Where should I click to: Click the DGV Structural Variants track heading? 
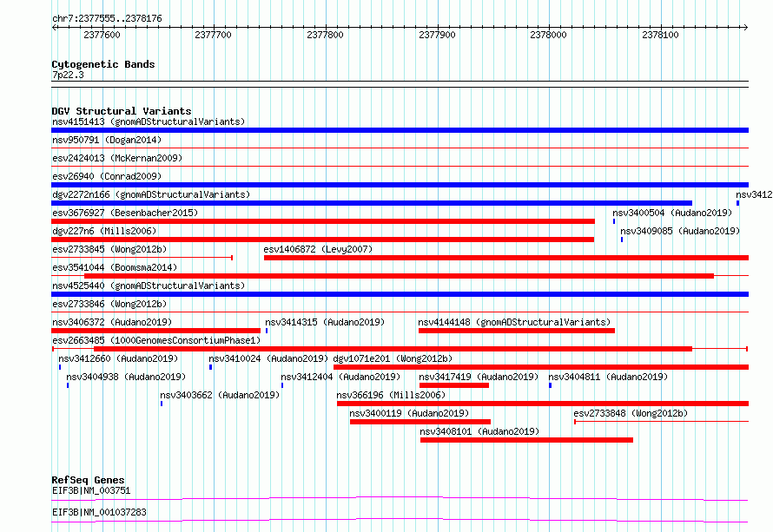coord(122,111)
